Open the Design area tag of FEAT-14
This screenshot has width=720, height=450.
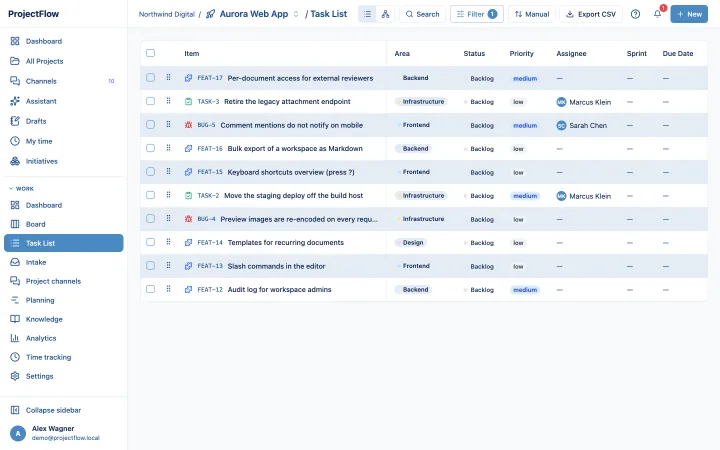point(411,242)
